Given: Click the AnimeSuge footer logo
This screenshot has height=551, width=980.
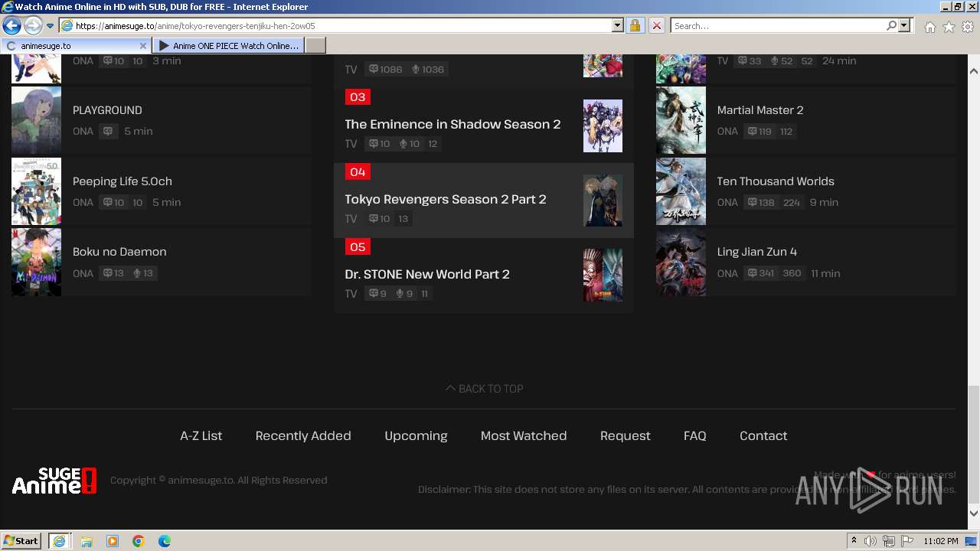Looking at the screenshot, I should (x=54, y=481).
